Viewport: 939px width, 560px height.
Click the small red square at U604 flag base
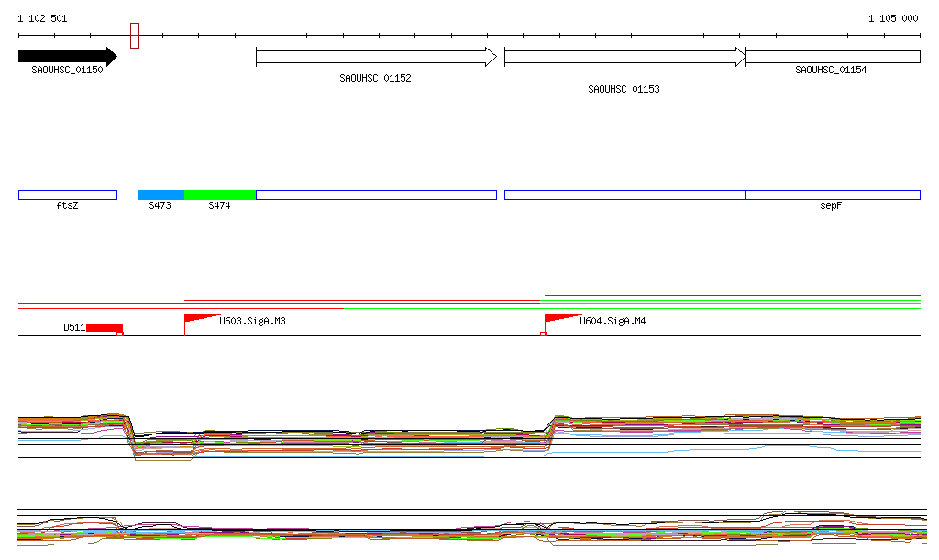point(543,335)
